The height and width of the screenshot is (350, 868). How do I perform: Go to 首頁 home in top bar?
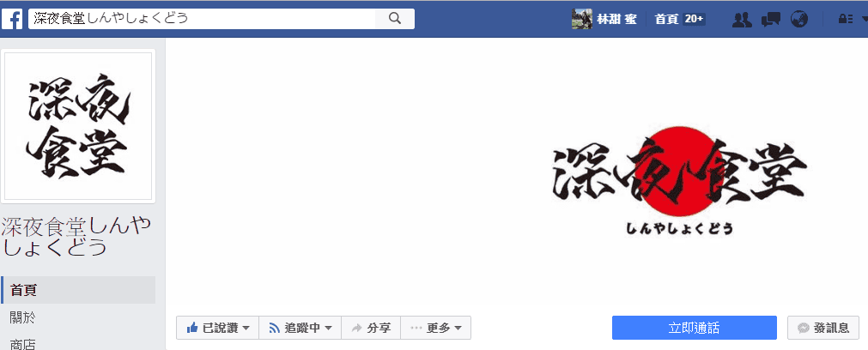(x=667, y=19)
